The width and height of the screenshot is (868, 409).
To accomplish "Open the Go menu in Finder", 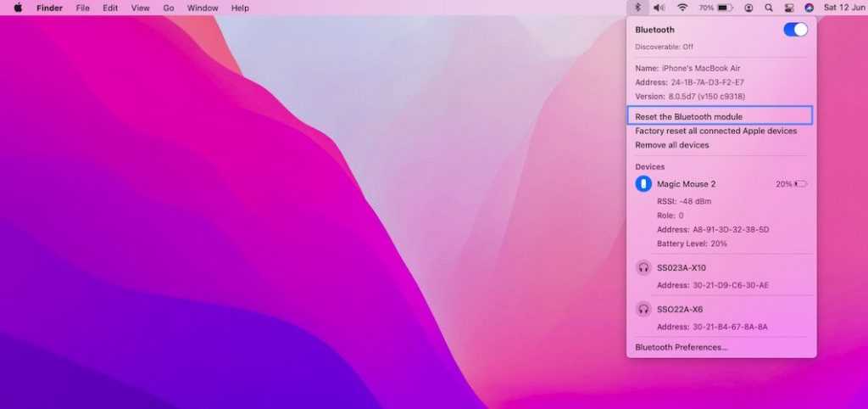I will (169, 8).
